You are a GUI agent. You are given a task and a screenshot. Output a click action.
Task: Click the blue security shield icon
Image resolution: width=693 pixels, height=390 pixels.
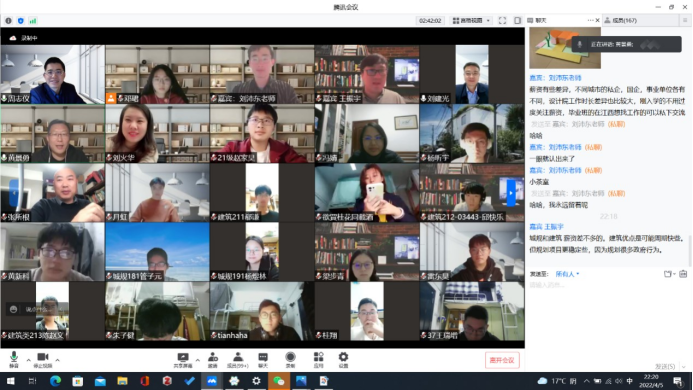pos(20,21)
